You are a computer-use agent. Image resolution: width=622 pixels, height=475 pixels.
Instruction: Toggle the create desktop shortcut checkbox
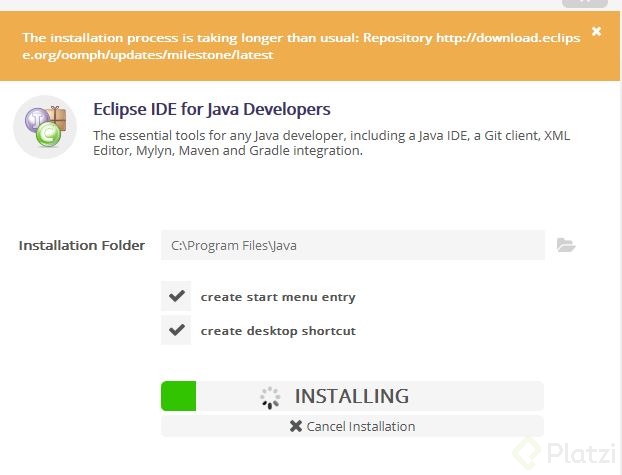point(177,330)
